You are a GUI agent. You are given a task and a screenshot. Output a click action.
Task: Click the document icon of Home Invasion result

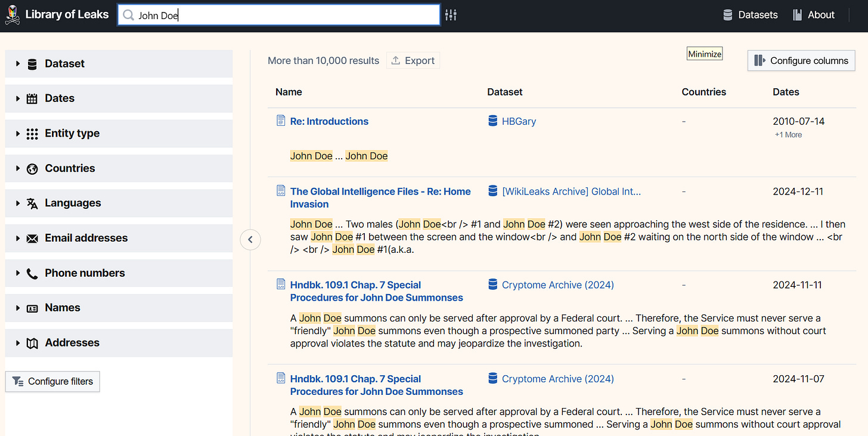pyautogui.click(x=281, y=191)
